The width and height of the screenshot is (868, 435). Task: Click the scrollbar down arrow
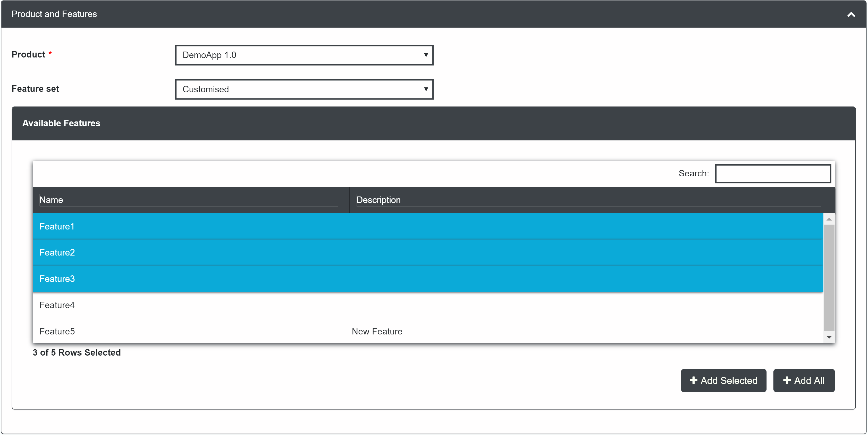click(829, 336)
